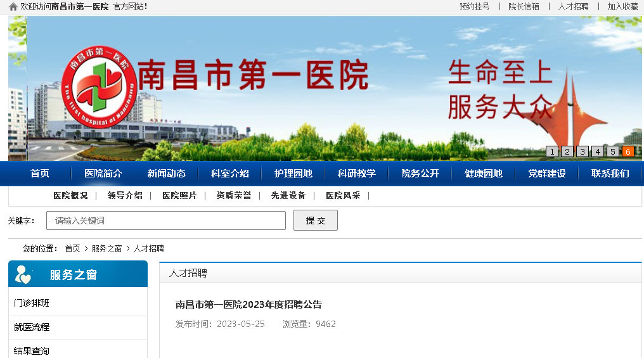This screenshot has width=644, height=358.
Task: Click the home icon beside the welcome text
Action: coord(13,6)
